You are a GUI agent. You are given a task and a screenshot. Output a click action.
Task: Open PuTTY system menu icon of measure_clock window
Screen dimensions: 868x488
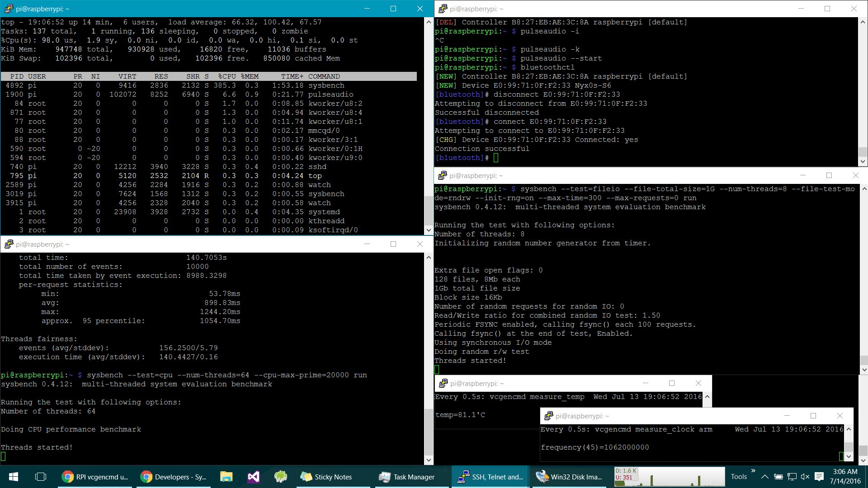(548, 416)
